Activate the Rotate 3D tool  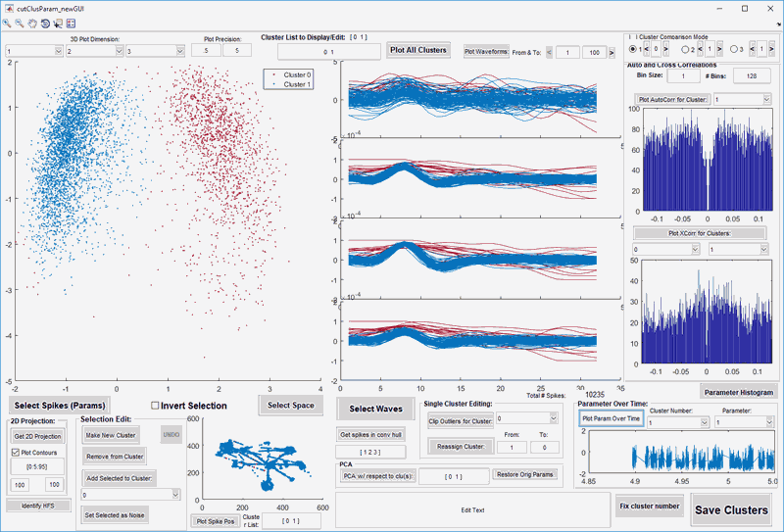pos(46,23)
